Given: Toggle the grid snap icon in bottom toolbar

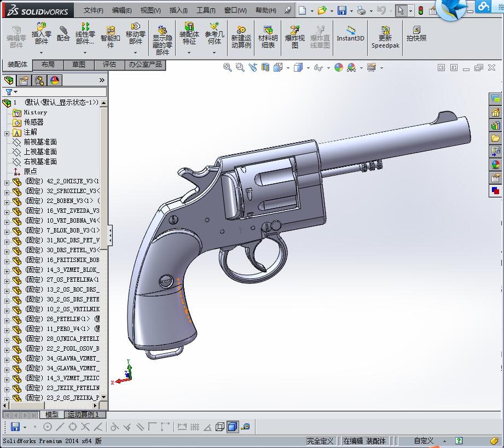Looking at the screenshot, I should [195, 427].
